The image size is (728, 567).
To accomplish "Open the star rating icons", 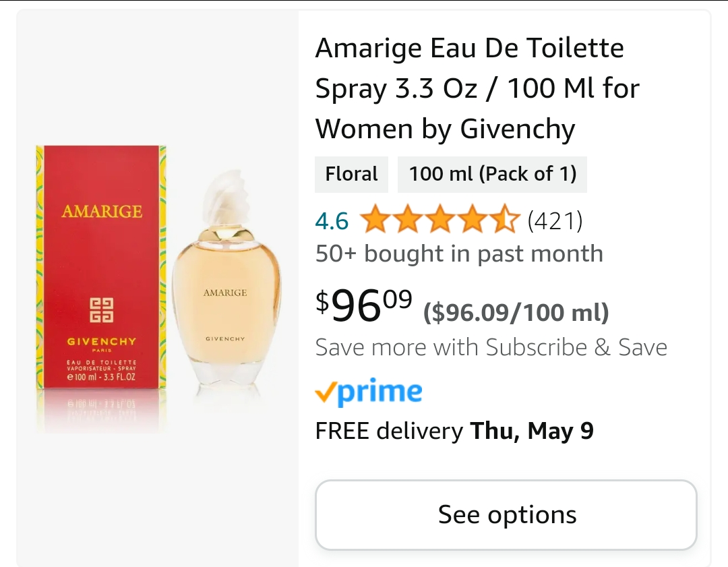I will 439,220.
